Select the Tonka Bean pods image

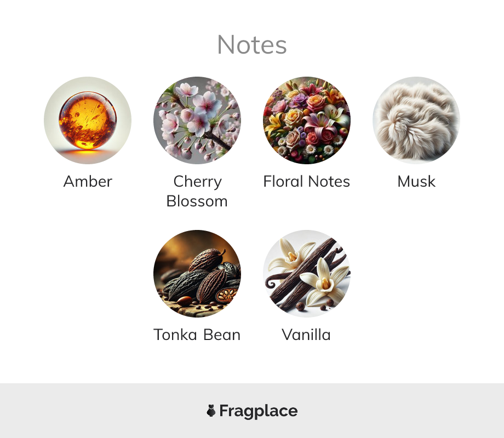tap(197, 273)
